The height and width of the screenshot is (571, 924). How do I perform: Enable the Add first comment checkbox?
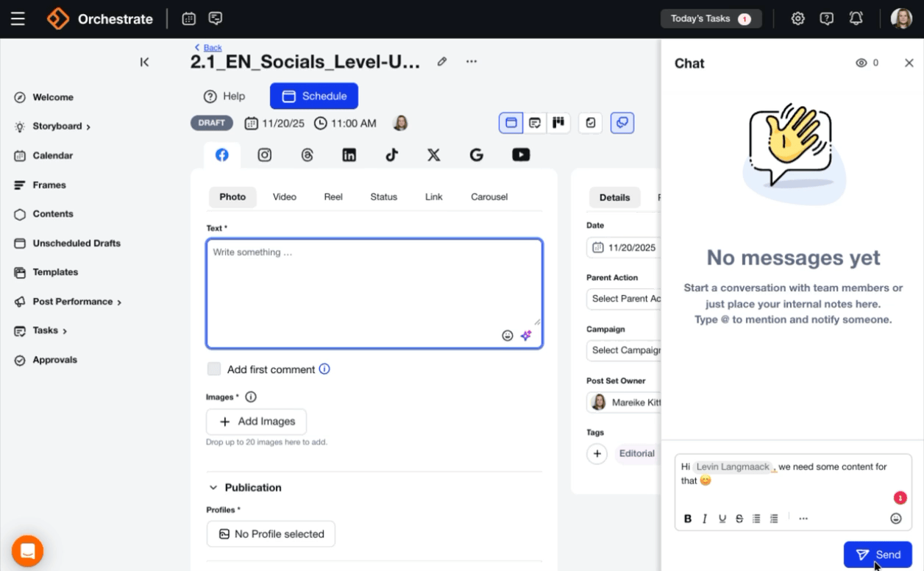pos(214,369)
